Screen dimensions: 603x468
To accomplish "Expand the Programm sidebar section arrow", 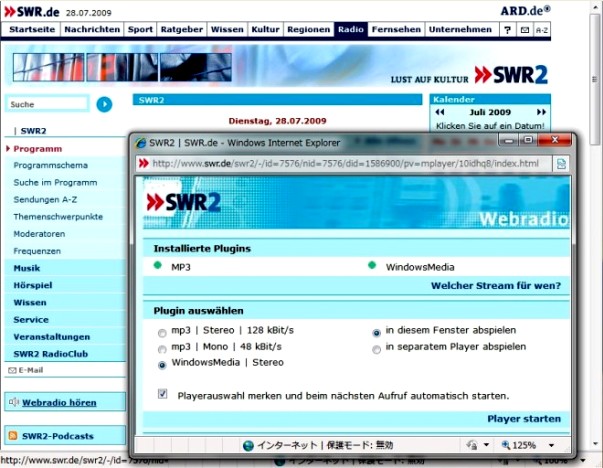I will 8,148.
